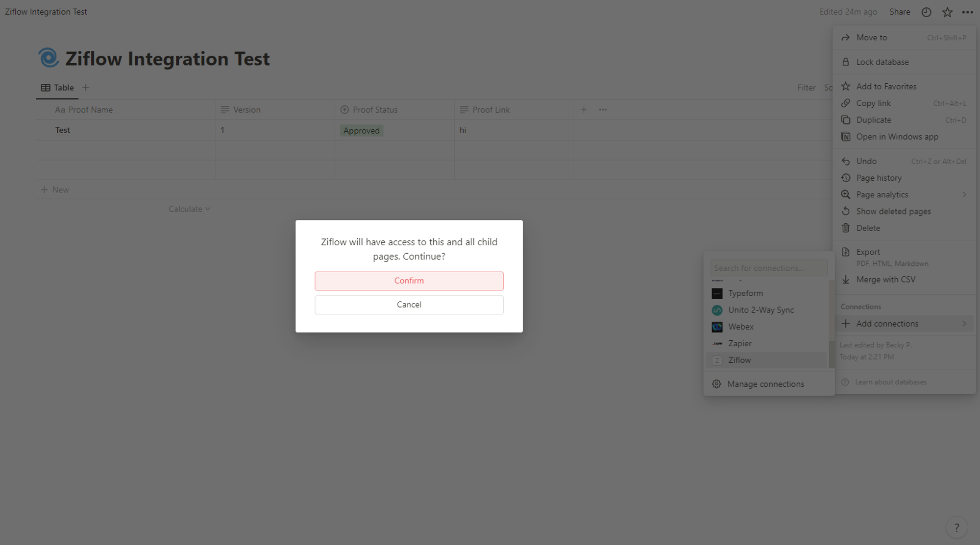Select Ziflow connection
Screen dimensions: 980x545
766,360
